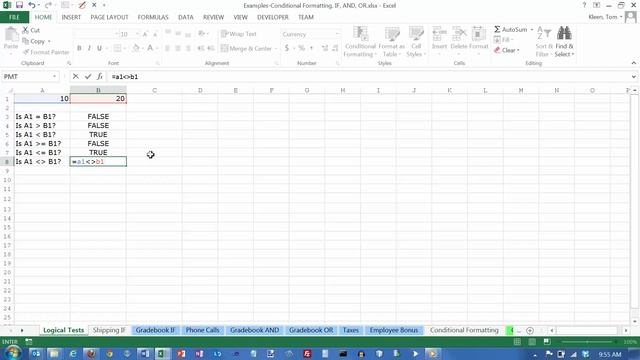Screen dimensions: 640x360
Task: Adjust the zoom slider in status bar
Action: pyautogui.click(x=588, y=342)
